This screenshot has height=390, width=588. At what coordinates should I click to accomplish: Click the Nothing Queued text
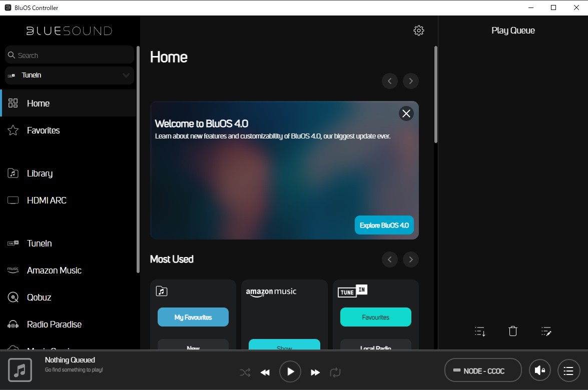tap(70, 360)
